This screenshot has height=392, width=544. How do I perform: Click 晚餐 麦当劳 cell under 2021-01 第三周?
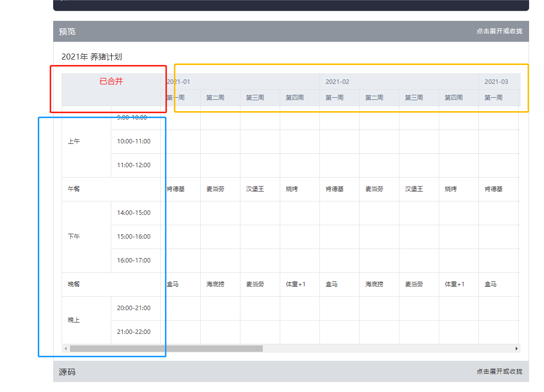pyautogui.click(x=260, y=284)
